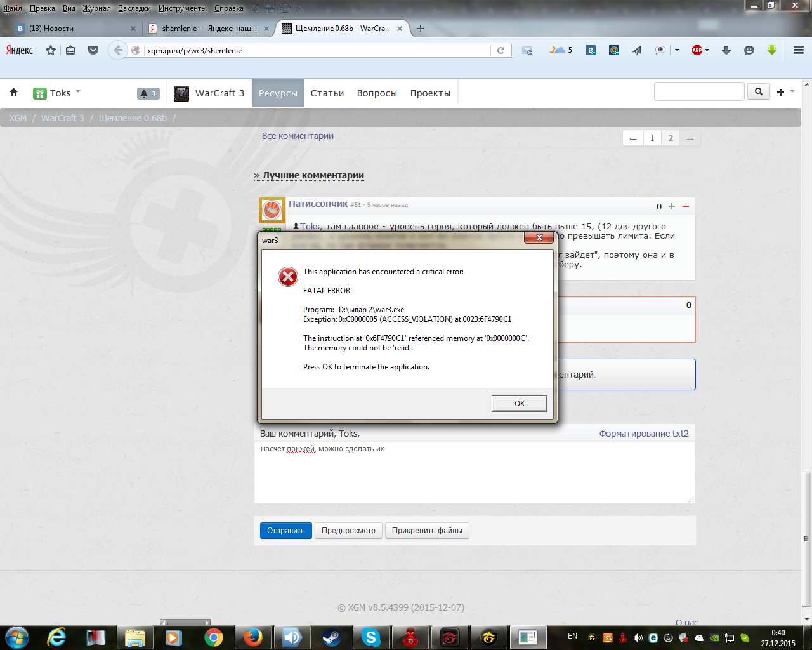Click the EN language indicator
Viewport: 812px width, 650px height.
click(573, 636)
